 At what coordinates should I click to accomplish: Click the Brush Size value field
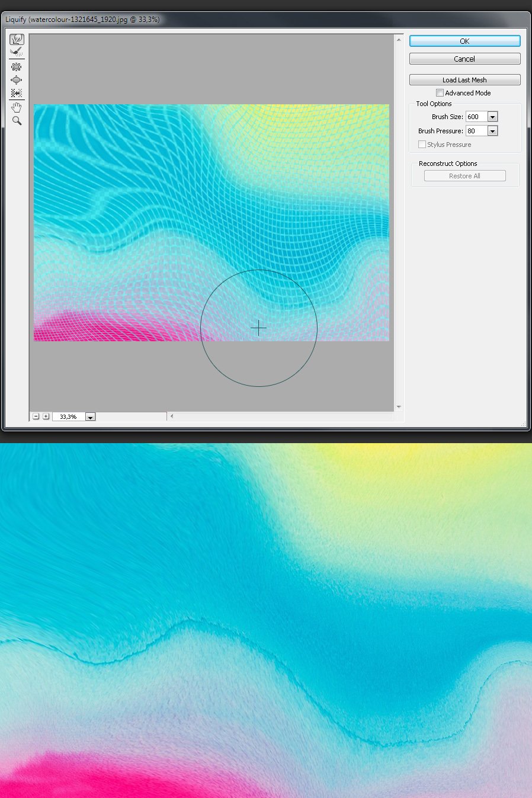coord(476,117)
